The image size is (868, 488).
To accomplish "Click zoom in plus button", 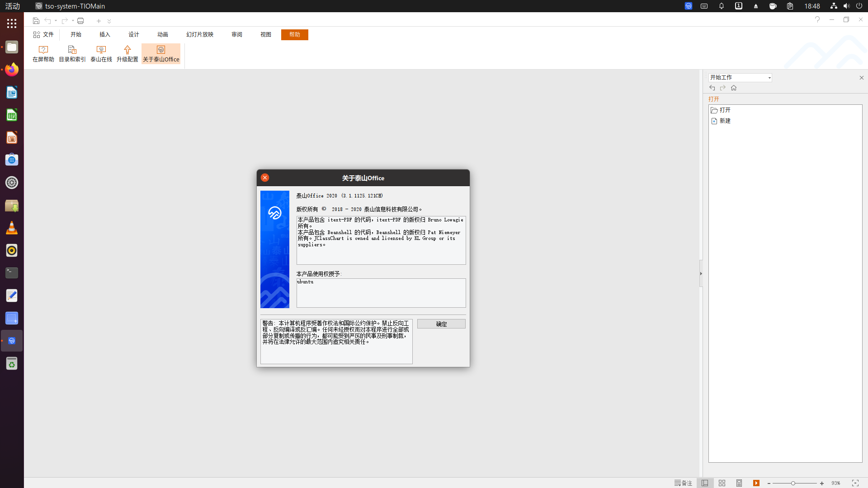I will click(x=822, y=483).
